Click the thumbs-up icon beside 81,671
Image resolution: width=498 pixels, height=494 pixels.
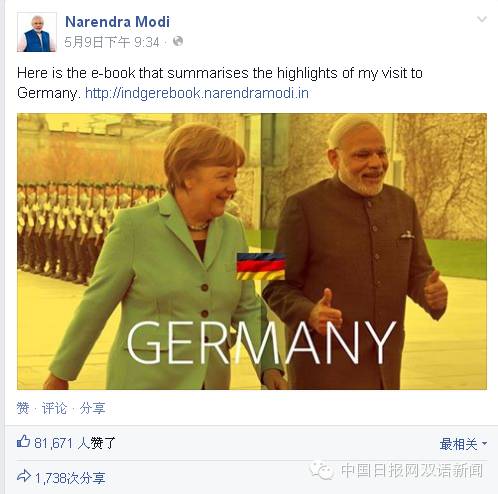(x=23, y=442)
